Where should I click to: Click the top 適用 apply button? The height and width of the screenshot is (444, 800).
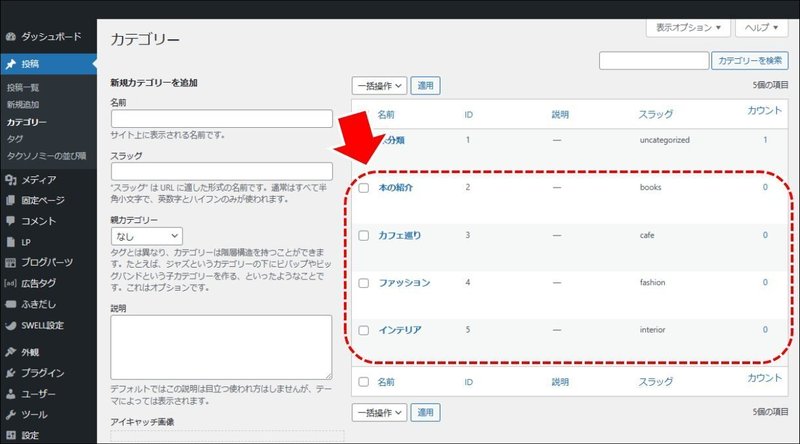[426, 86]
